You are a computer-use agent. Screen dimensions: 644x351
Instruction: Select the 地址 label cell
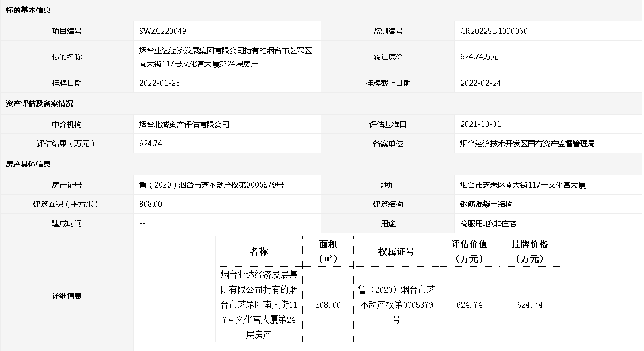point(388,185)
